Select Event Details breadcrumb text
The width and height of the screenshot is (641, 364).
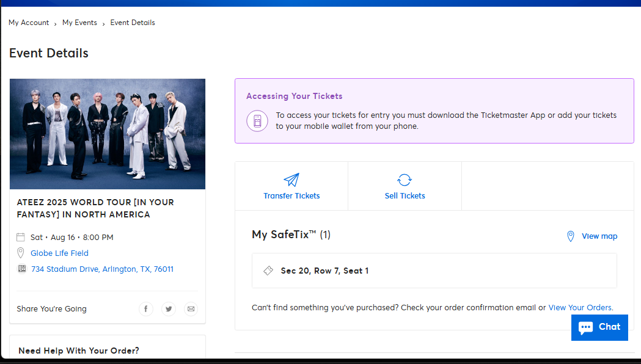click(x=133, y=23)
